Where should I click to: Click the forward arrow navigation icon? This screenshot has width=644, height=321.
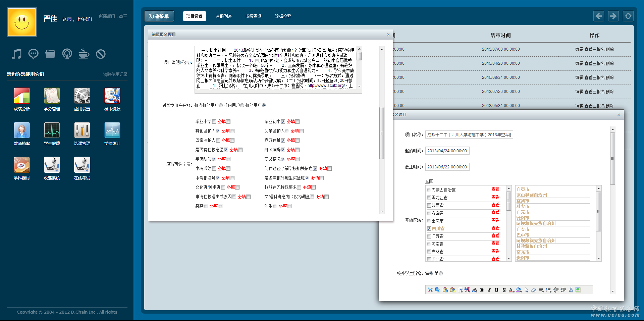613,16
